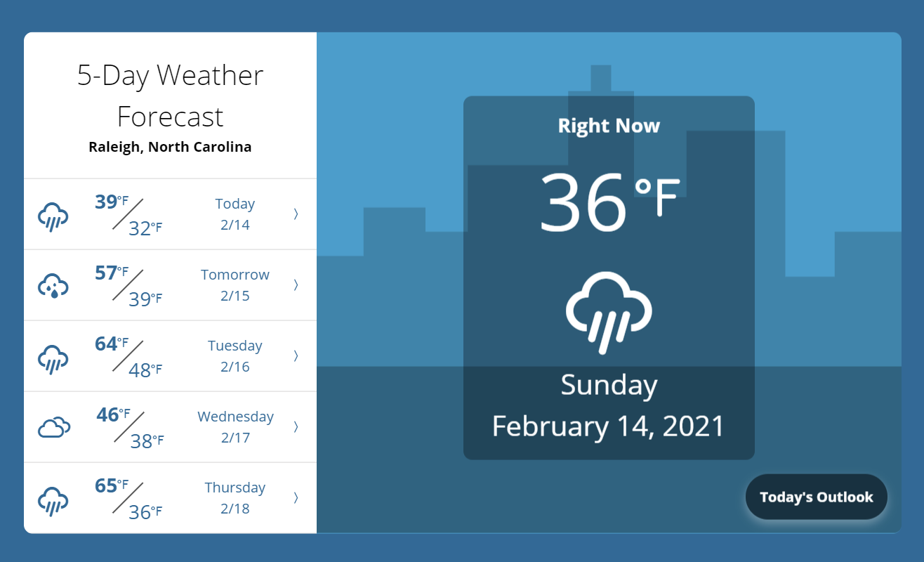Select the Thursday 2/18 forecast row
This screenshot has height=562, width=924.
click(x=170, y=497)
